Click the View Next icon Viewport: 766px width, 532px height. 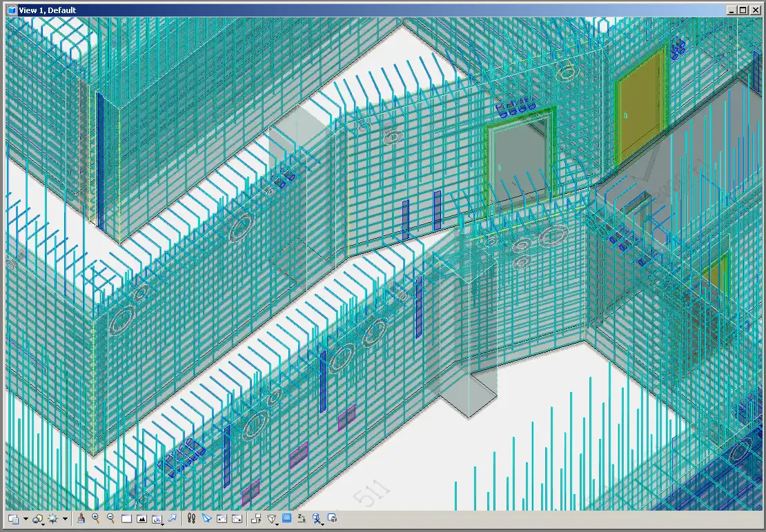coord(237,518)
